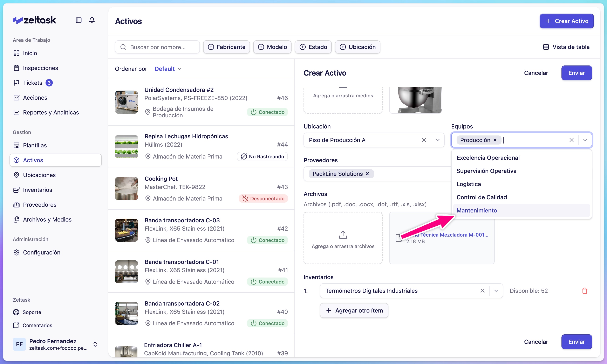Expand the Piso de Producción A location dropdown

[438, 140]
